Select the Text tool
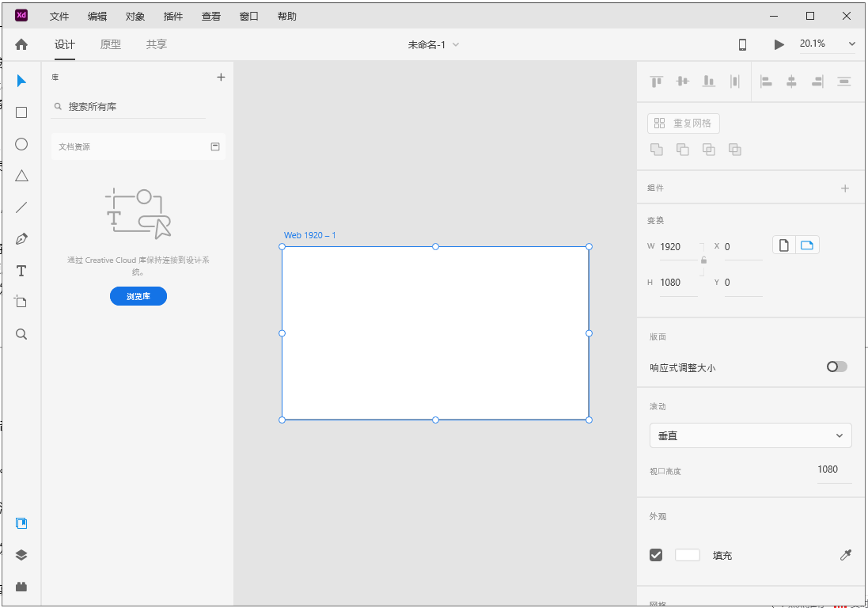 [21, 271]
